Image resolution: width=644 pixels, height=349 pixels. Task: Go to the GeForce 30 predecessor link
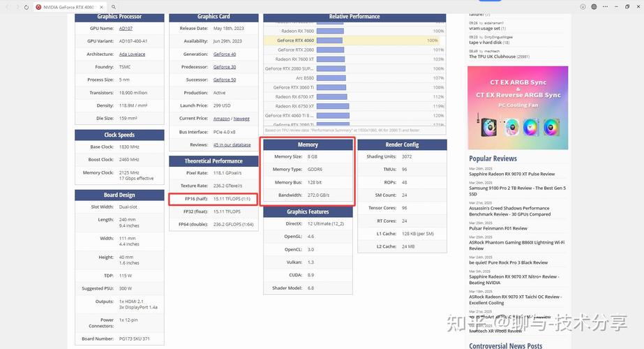point(224,67)
